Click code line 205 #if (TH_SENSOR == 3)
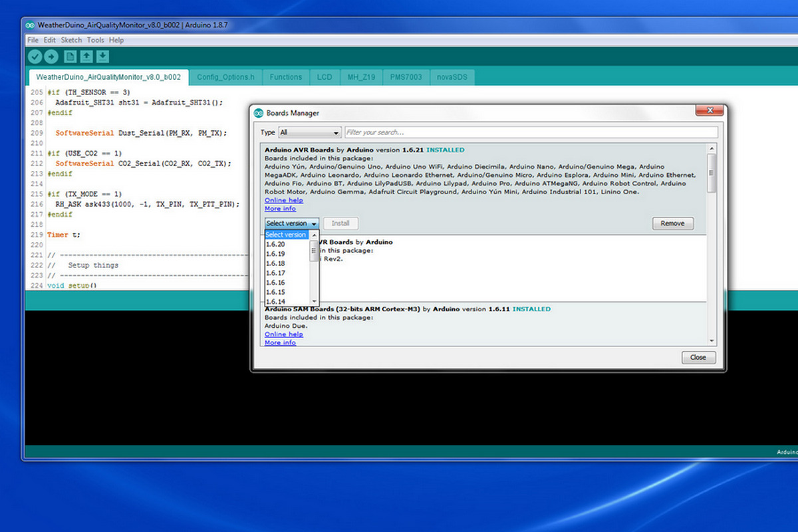This screenshot has width=798, height=532. point(88,92)
